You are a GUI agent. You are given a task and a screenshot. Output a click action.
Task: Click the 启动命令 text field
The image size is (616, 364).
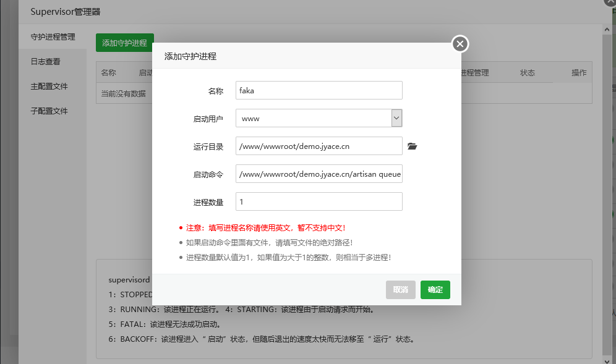pos(319,174)
